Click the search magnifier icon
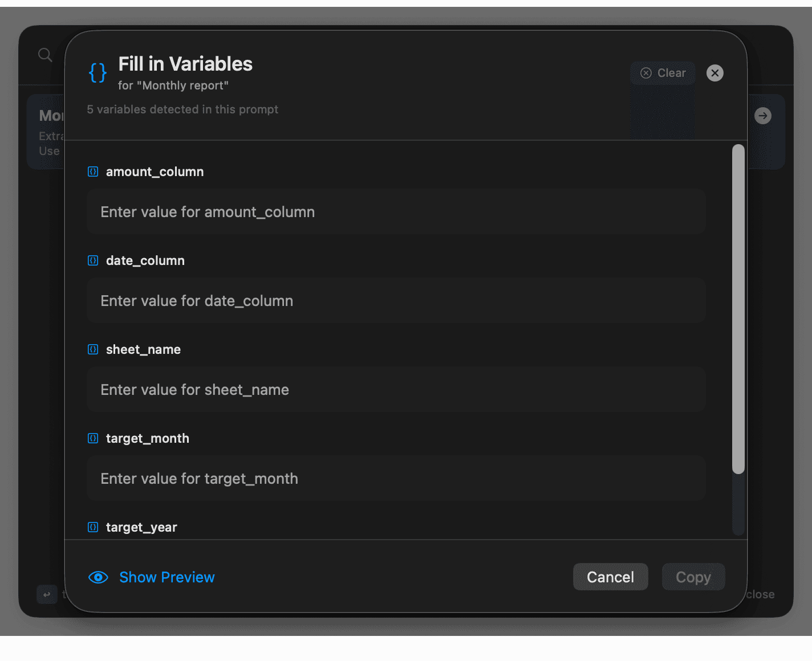 point(45,55)
